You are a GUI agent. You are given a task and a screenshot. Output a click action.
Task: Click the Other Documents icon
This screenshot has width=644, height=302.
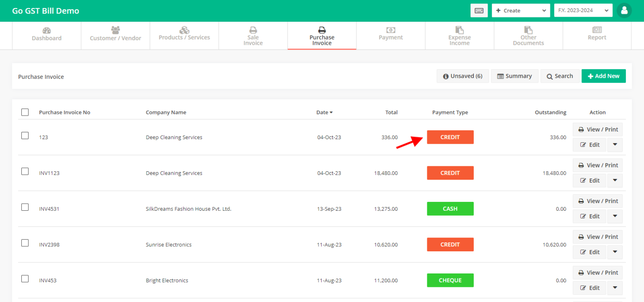pos(528,31)
